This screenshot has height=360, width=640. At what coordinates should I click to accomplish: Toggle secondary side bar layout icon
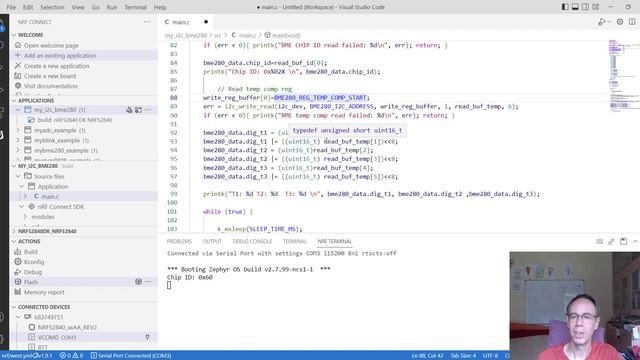pyautogui.click(x=585, y=7)
